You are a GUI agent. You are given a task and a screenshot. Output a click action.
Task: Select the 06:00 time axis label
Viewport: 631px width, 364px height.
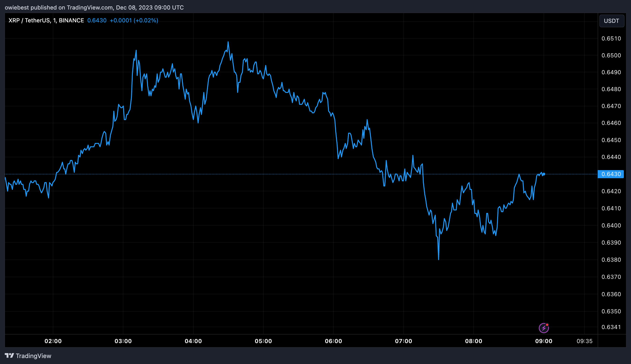click(x=333, y=341)
